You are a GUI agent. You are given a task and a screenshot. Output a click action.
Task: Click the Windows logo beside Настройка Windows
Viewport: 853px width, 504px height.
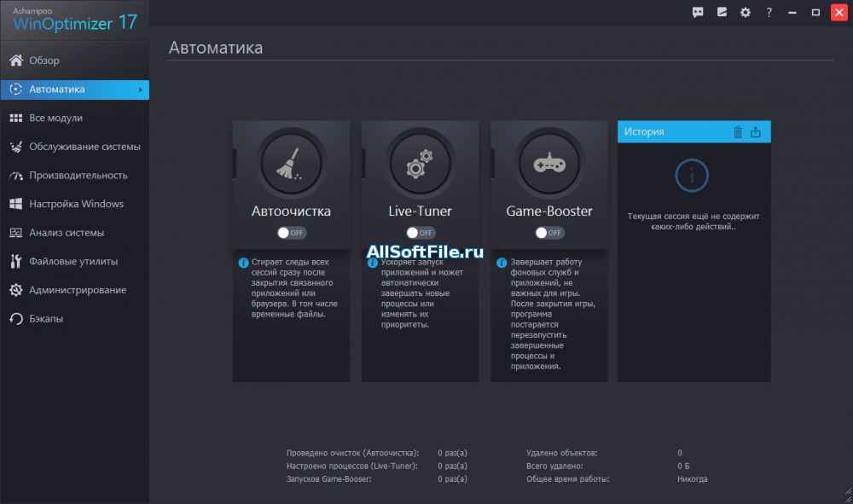[15, 203]
